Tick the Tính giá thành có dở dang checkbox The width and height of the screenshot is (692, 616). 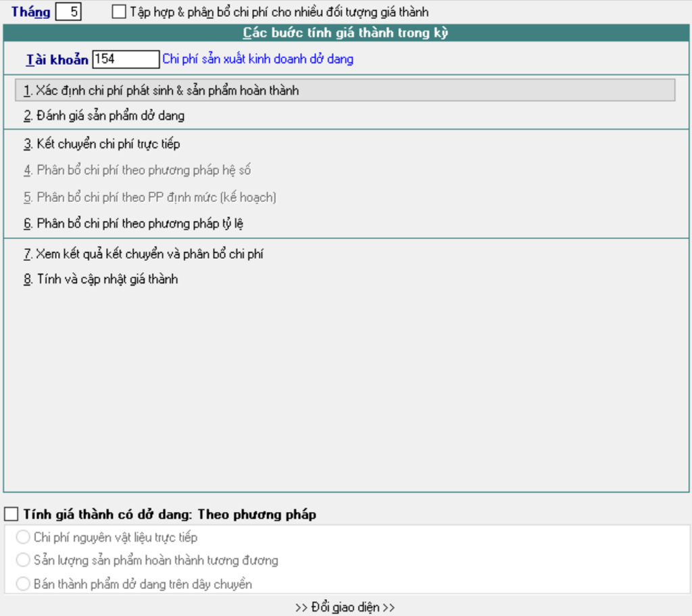11,515
